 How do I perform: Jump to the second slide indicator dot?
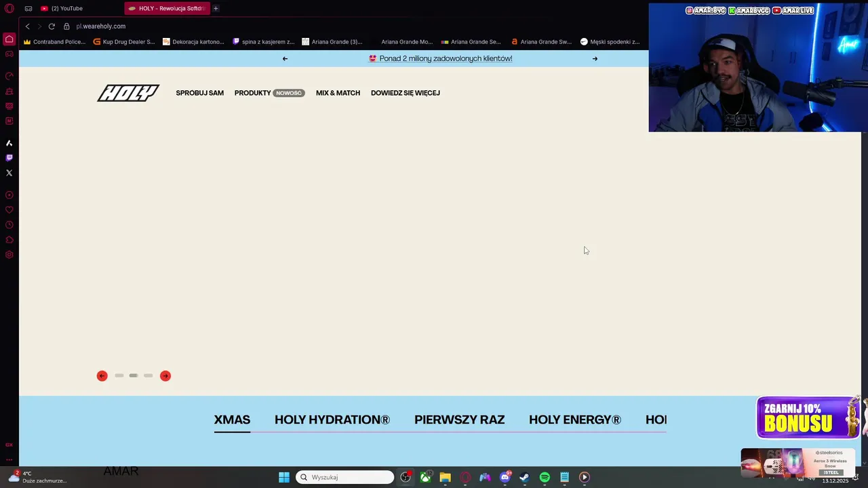click(134, 375)
